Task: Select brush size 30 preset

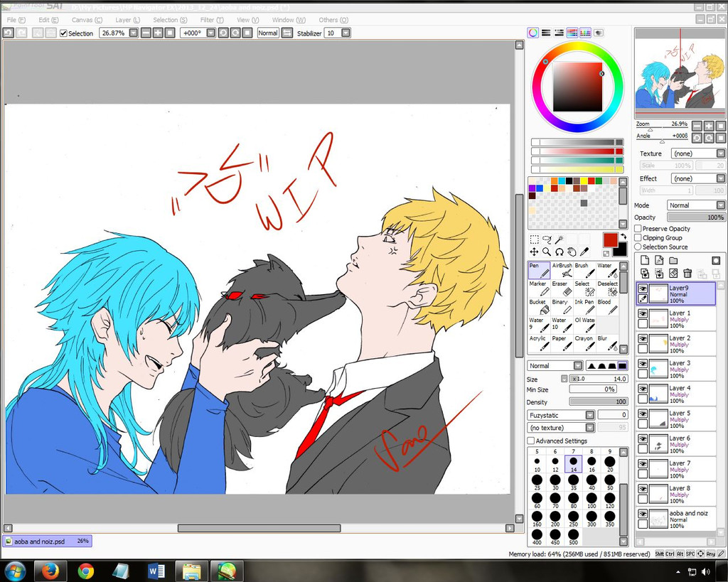Action: [555, 483]
